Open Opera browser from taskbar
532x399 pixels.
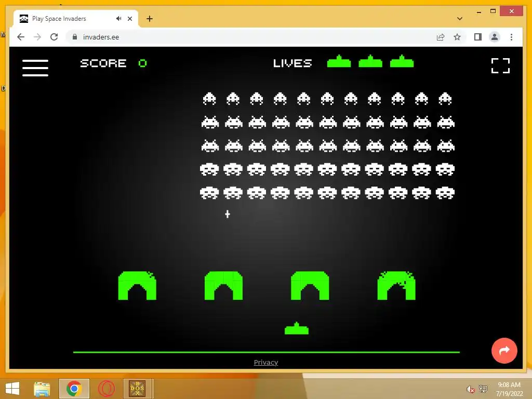point(106,389)
